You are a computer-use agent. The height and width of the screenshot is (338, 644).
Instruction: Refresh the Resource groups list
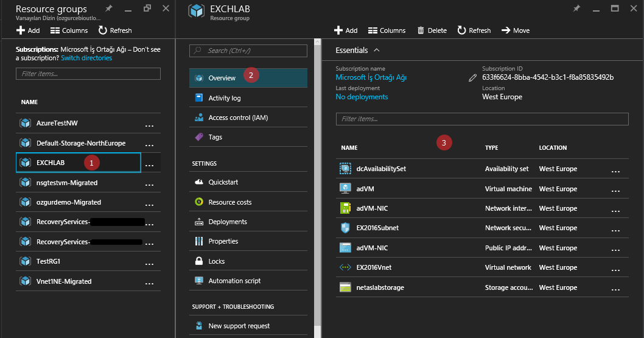pyautogui.click(x=115, y=30)
